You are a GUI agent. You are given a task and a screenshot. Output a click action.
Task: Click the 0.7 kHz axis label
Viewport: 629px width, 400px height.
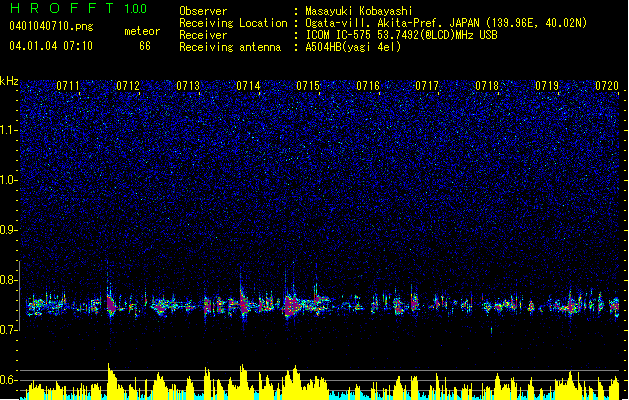[x=9, y=330]
